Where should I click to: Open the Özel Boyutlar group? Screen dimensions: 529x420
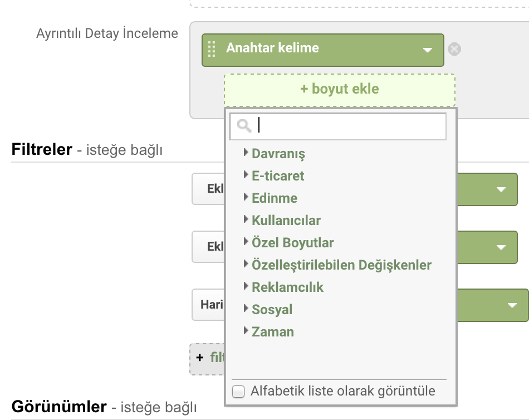tap(292, 243)
